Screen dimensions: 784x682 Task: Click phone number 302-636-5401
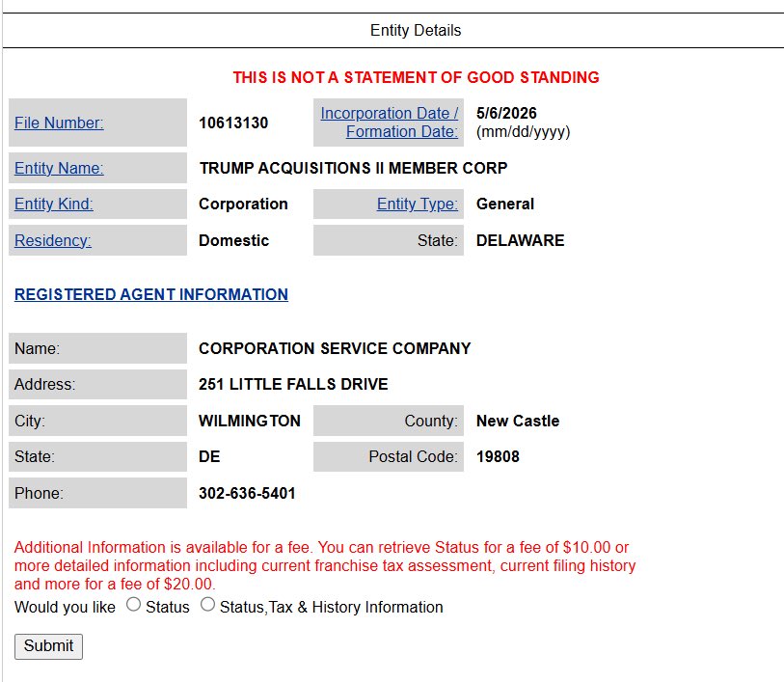click(x=247, y=494)
